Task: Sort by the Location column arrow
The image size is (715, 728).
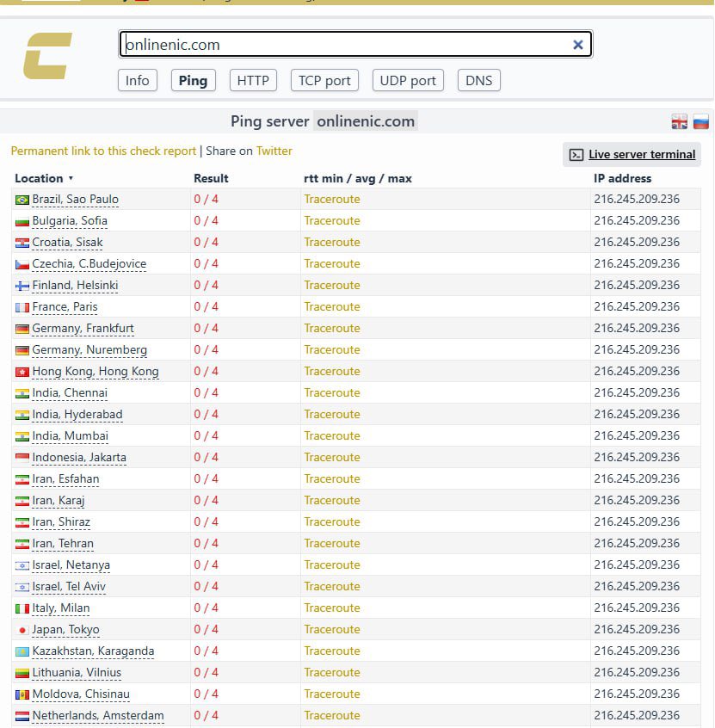Action: tap(71, 179)
